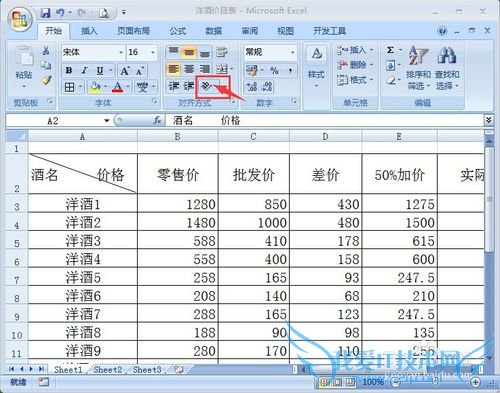The width and height of the screenshot is (500, 393).
Task: Decrease font size with smaller A
Action: click(x=140, y=70)
